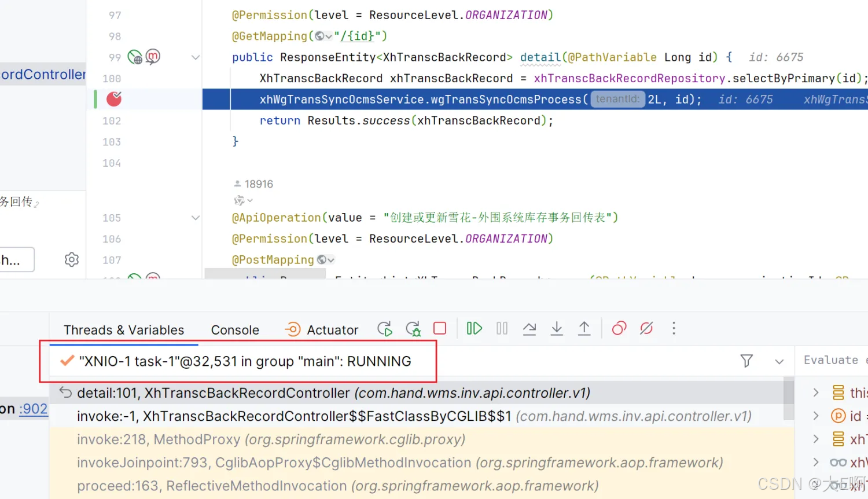Open the GetMapping URL globe dropdown
Viewport: 868px width, 499px height.
pos(323,36)
